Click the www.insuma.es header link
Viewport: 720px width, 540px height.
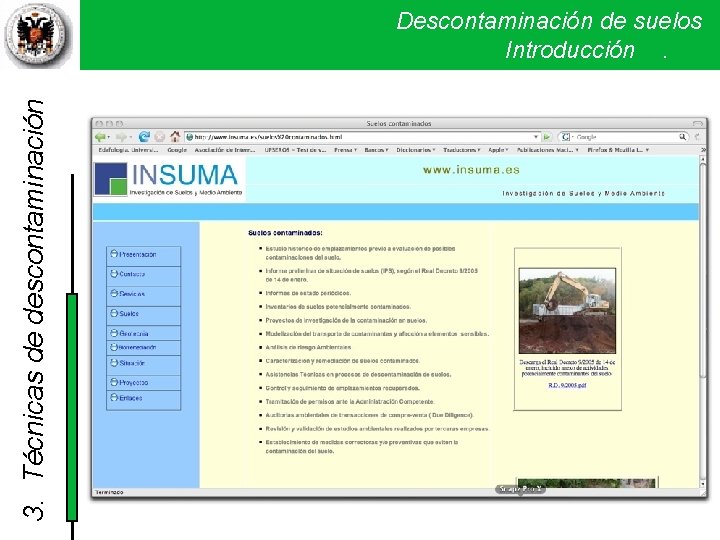[471, 170]
